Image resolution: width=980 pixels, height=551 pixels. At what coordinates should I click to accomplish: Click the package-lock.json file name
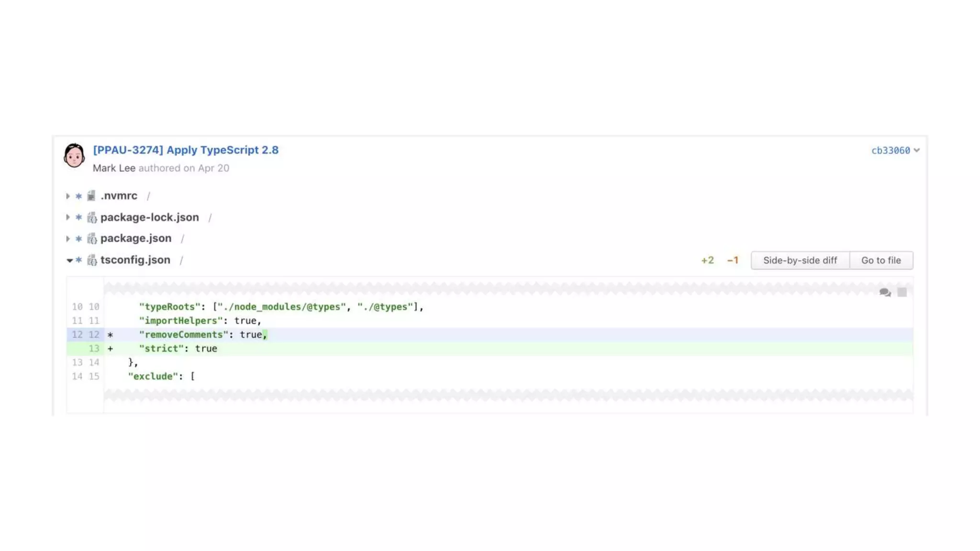[150, 217]
